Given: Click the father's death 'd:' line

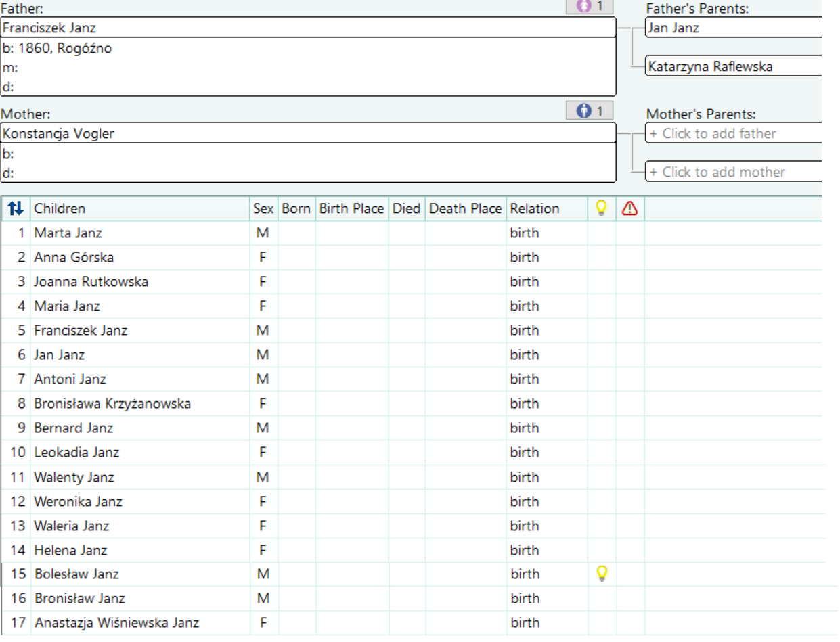Looking at the screenshot, I should 309,86.
